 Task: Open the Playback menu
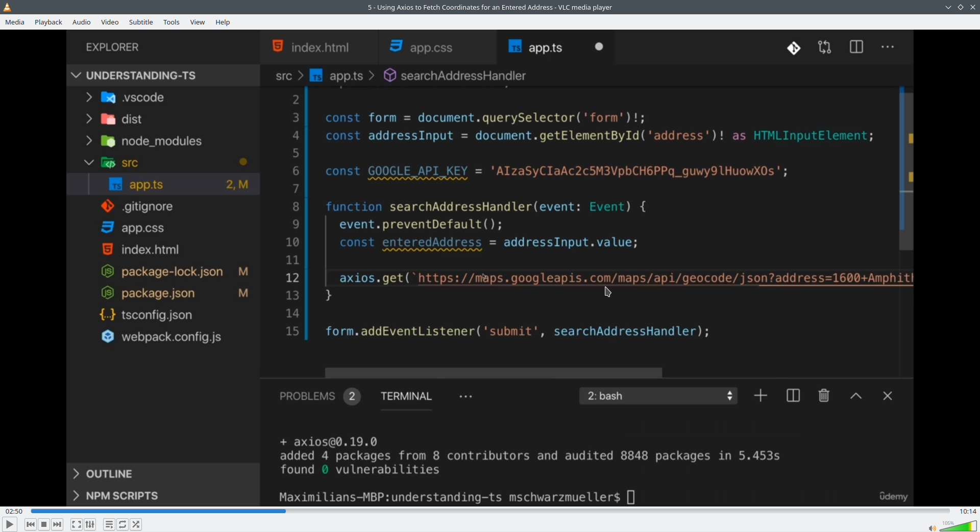48,22
